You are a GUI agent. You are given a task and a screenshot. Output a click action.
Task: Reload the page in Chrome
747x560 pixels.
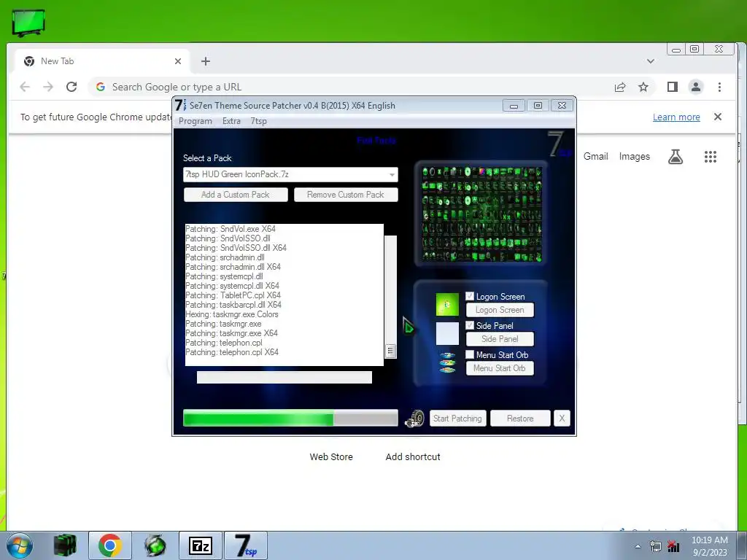point(71,87)
